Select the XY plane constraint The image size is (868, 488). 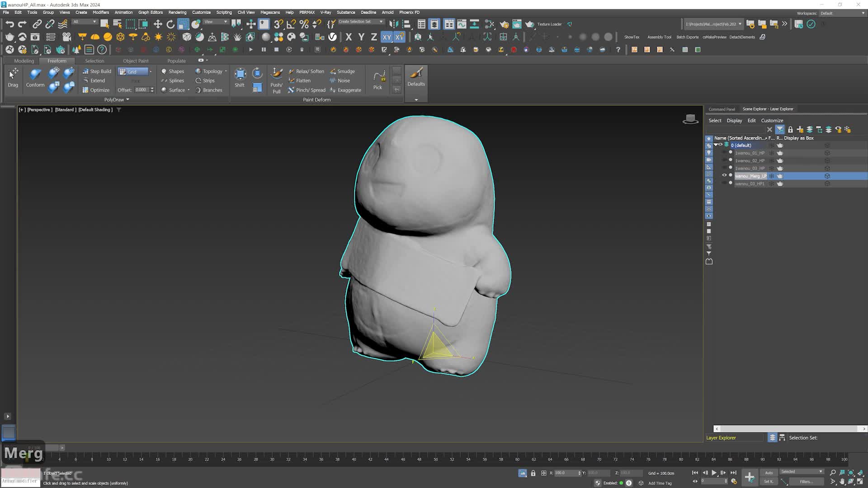click(x=387, y=37)
